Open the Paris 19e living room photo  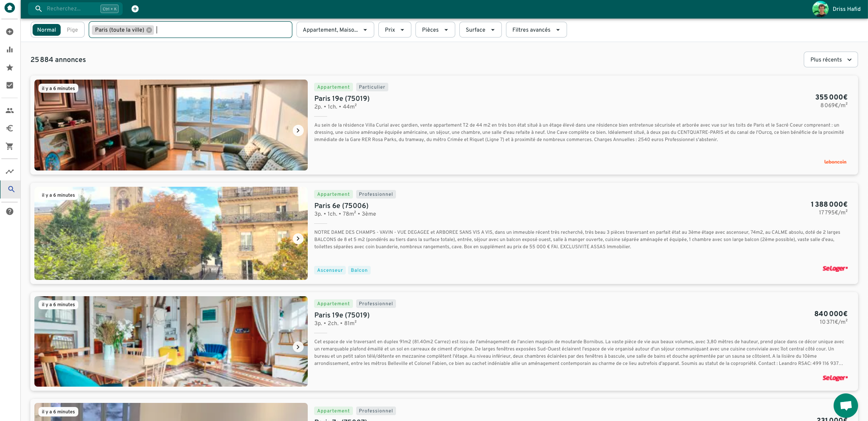coord(171,125)
